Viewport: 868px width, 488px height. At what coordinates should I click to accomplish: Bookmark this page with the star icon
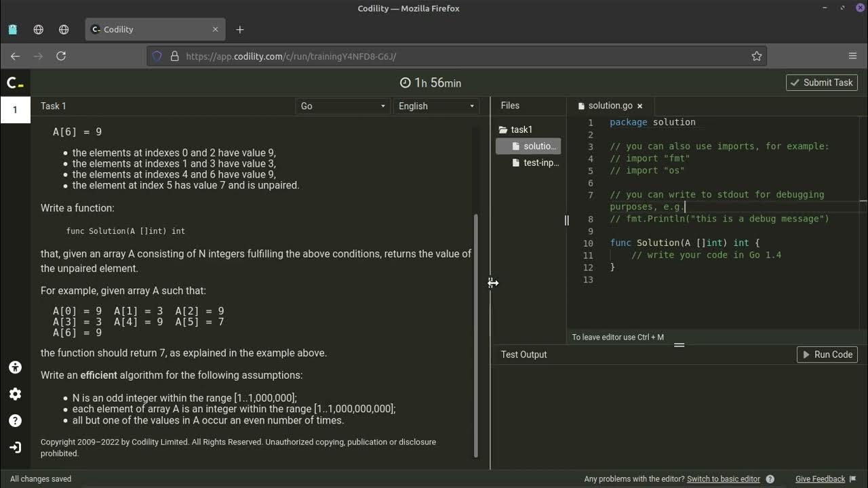(x=757, y=56)
